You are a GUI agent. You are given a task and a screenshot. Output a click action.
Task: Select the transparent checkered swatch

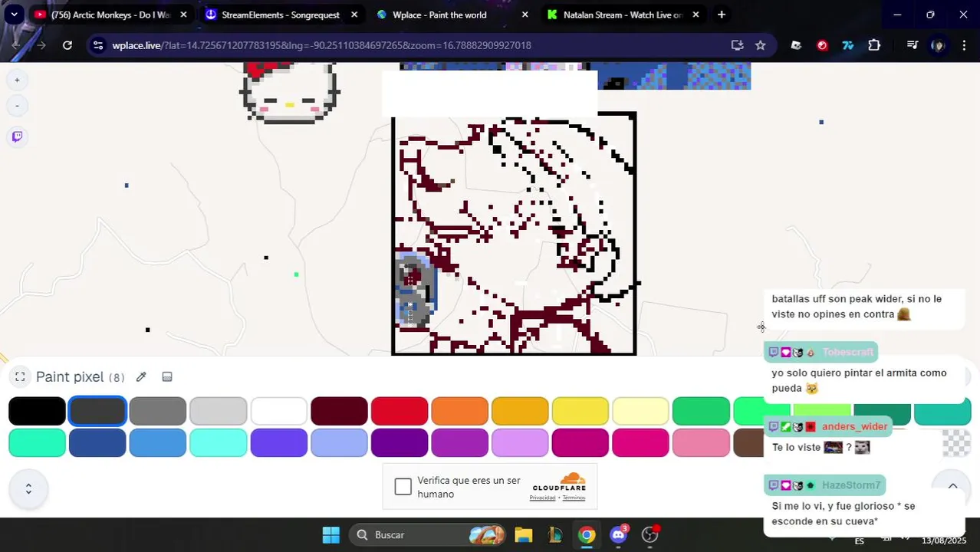pos(956,443)
